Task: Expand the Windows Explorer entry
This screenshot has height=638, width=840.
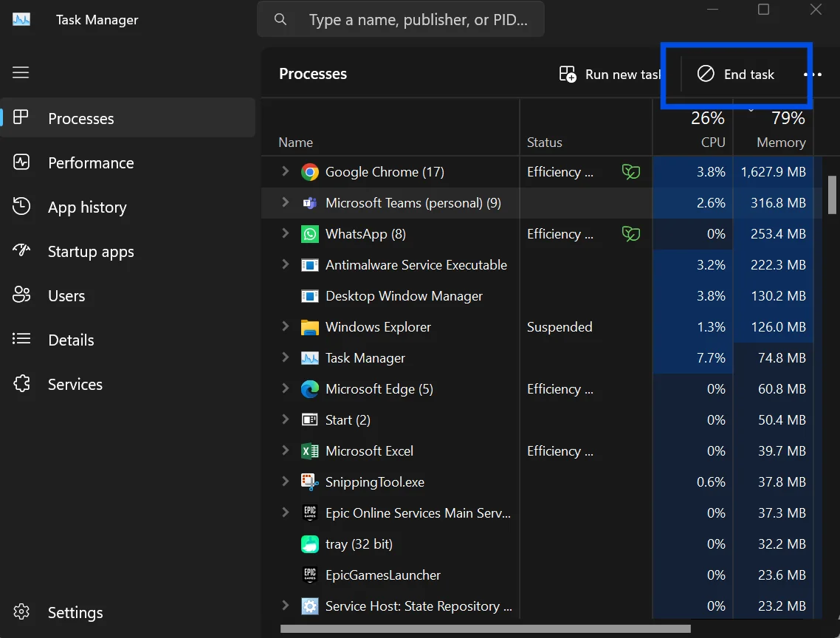Action: click(285, 326)
